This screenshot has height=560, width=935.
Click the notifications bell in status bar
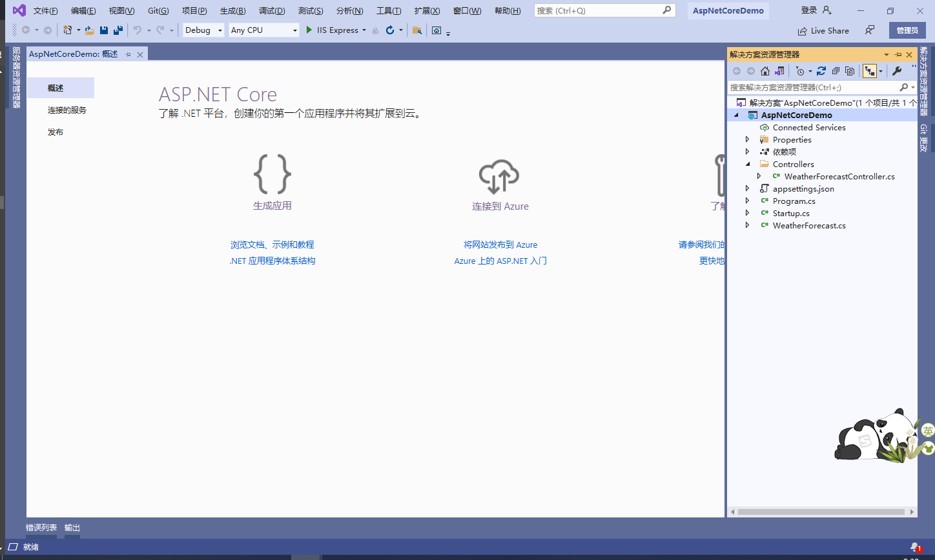915,547
